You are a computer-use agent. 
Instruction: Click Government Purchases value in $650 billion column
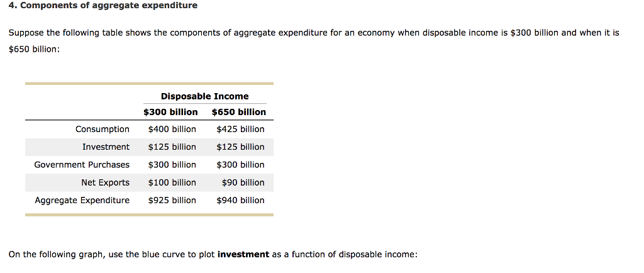(x=240, y=165)
